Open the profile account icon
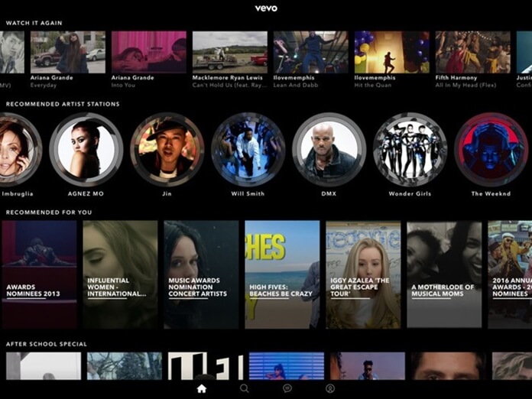 (329, 388)
